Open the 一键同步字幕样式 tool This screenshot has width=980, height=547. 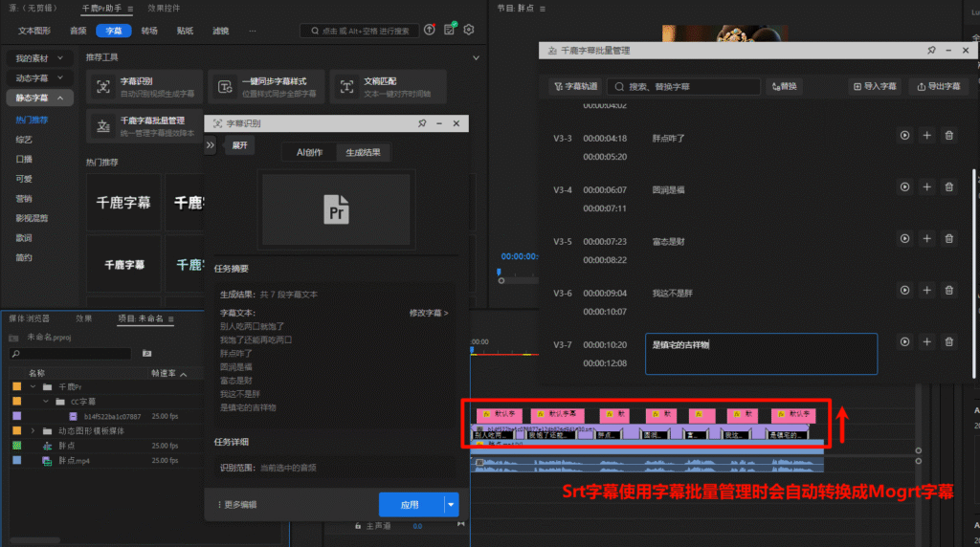coord(266,87)
